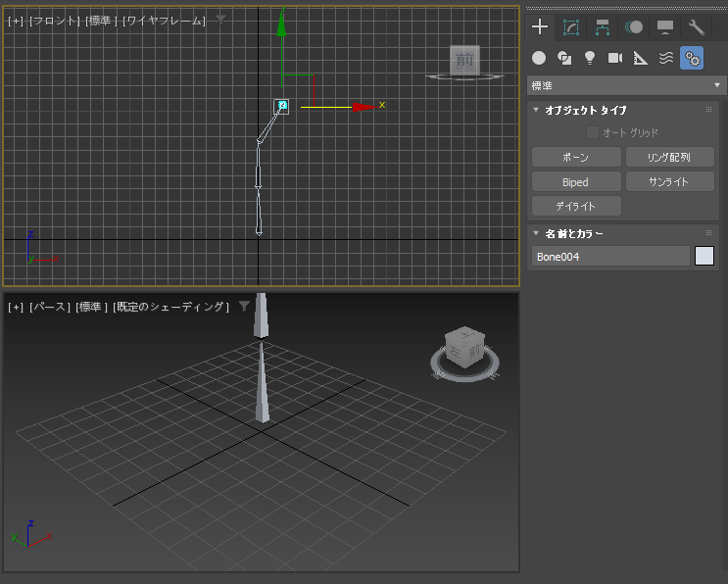Open the Hierarchy panel tab
This screenshot has width=728, height=584.
point(603,26)
